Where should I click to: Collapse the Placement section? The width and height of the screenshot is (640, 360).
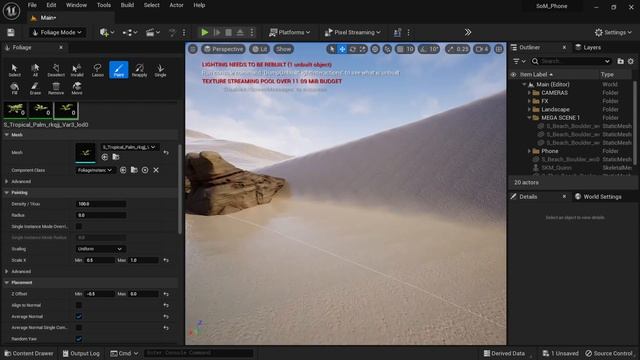pyautogui.click(x=7, y=282)
